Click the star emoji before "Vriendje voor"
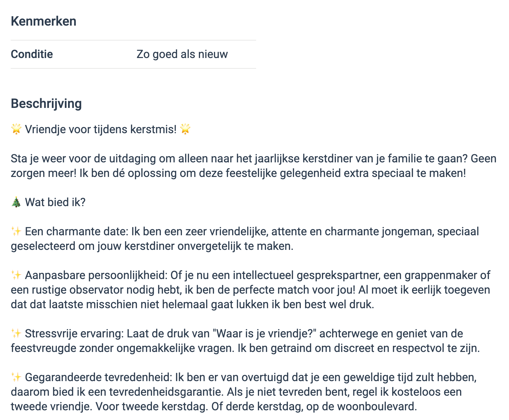The height and width of the screenshot is (420, 509). [16, 129]
